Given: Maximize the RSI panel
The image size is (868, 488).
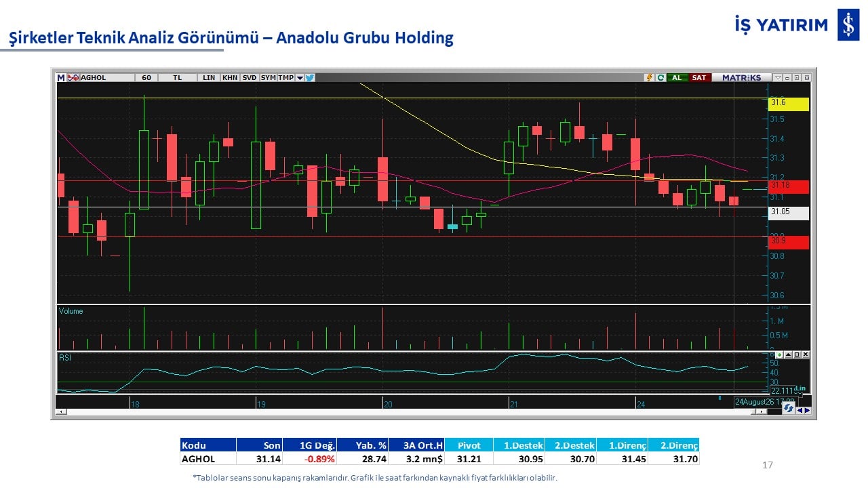Looking at the screenshot, I should [797, 354].
